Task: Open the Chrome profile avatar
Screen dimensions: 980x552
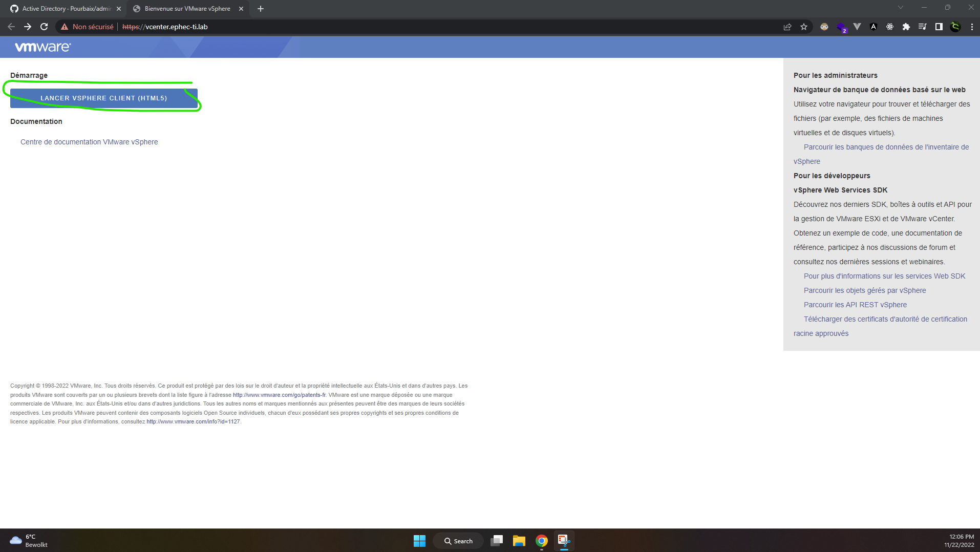Action: [x=955, y=27]
